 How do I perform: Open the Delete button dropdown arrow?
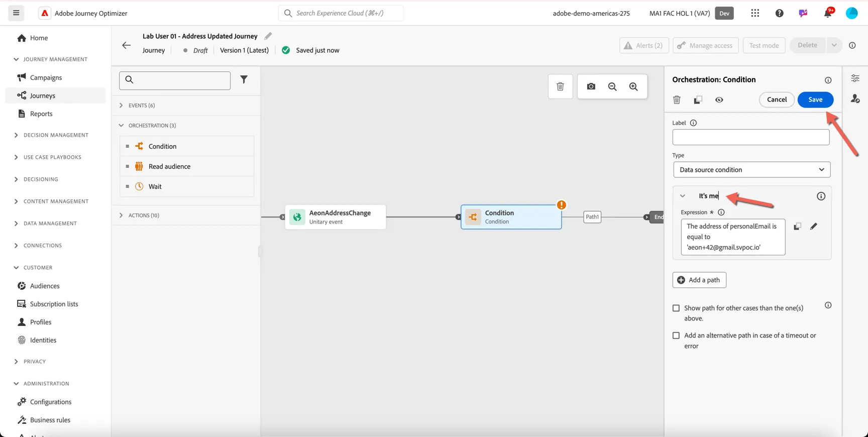pos(834,45)
